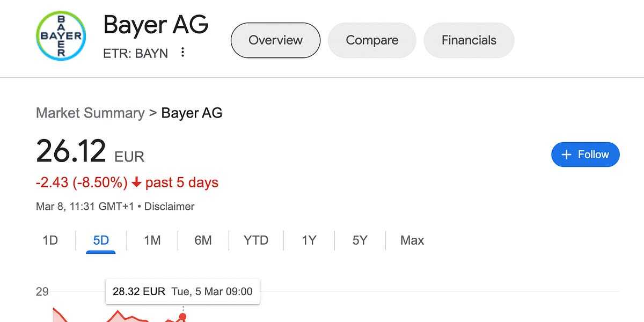The width and height of the screenshot is (644, 322).
Task: Open the Disclaimer link
Action: click(x=170, y=207)
